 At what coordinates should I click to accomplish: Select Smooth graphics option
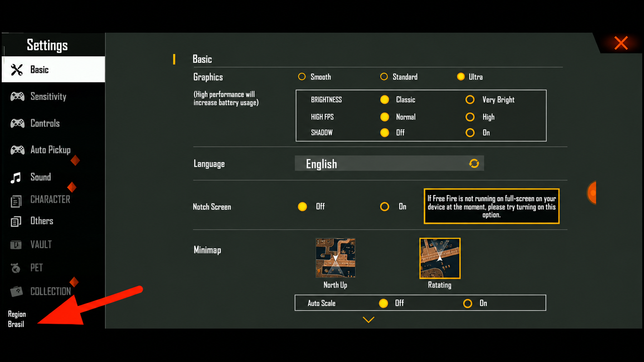point(314,77)
